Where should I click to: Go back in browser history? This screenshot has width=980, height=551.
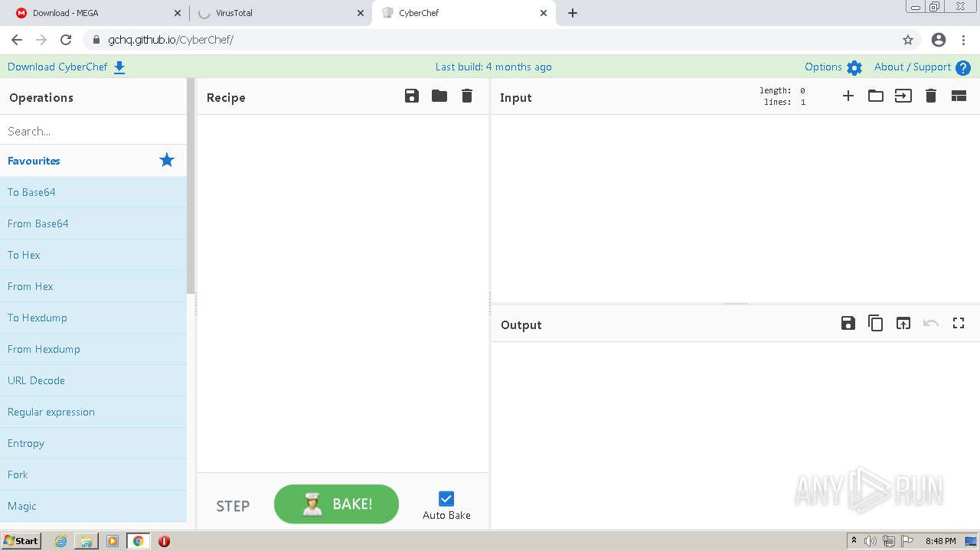coord(17,40)
